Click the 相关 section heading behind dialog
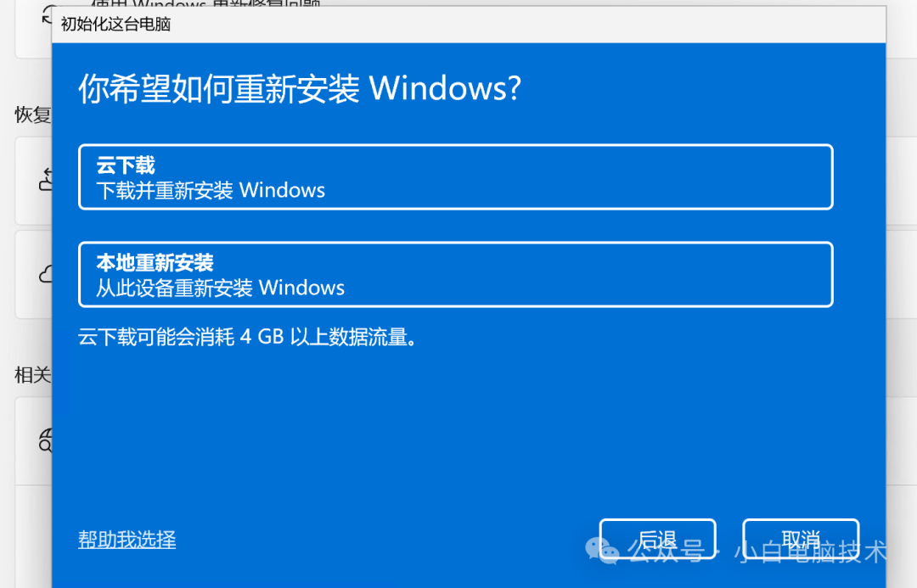Image resolution: width=917 pixels, height=588 pixels. coord(33,375)
